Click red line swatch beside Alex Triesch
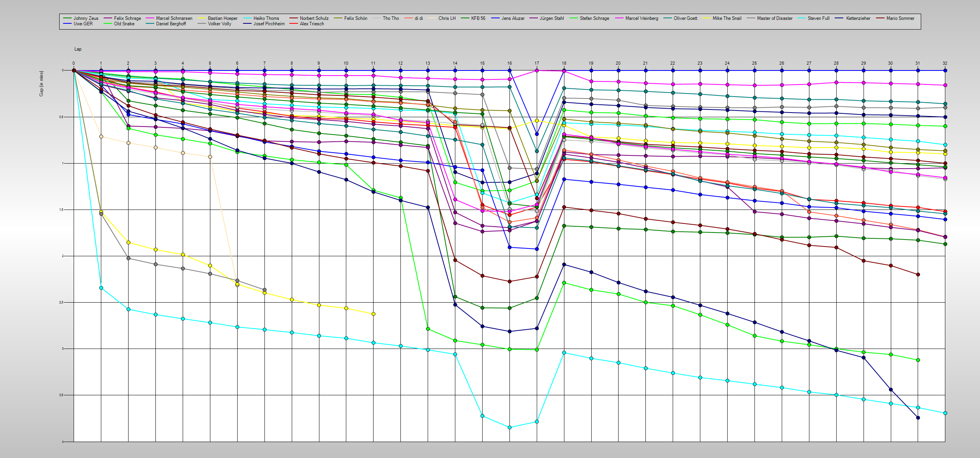Viewport: 980px width, 458px height. pos(294,24)
